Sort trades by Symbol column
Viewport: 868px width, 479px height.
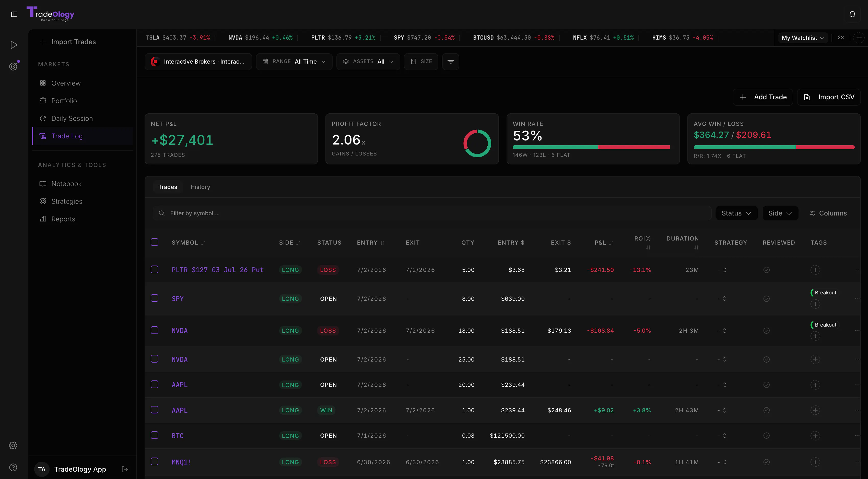pos(188,243)
